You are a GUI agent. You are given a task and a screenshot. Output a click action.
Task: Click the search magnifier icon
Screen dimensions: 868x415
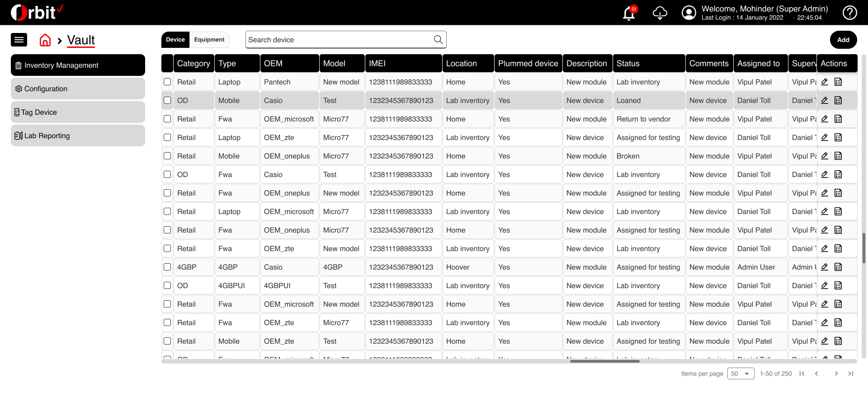click(438, 40)
